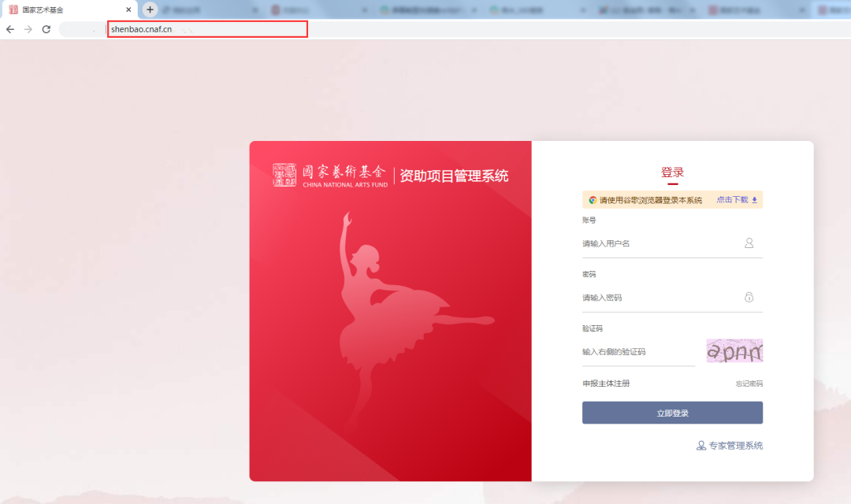Focus the 输入右侧的验证码 captcha field
This screenshot has height=504, width=851.
pos(638,352)
